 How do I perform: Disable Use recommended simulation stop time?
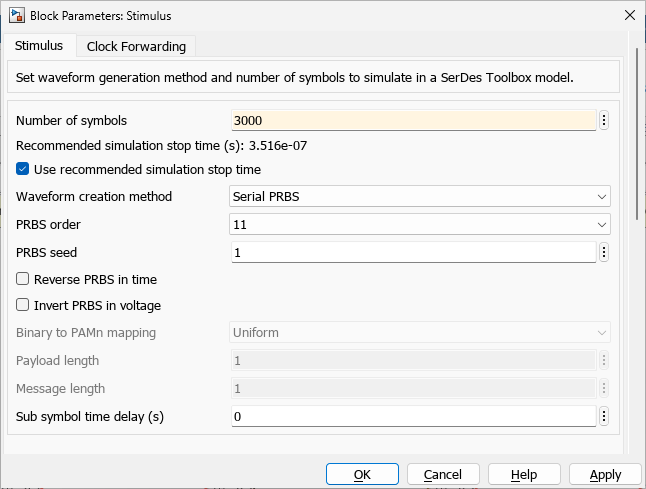[23, 169]
